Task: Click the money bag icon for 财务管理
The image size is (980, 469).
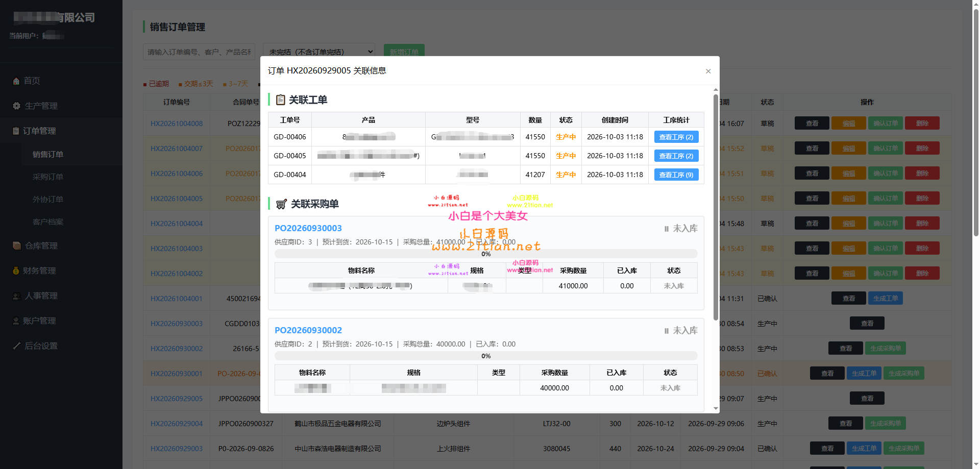Action: tap(16, 270)
